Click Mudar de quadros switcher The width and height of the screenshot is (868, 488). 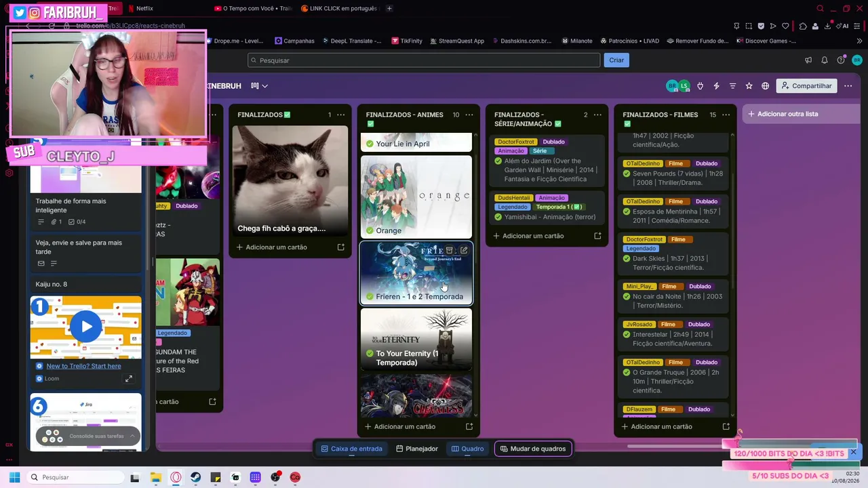coord(532,449)
